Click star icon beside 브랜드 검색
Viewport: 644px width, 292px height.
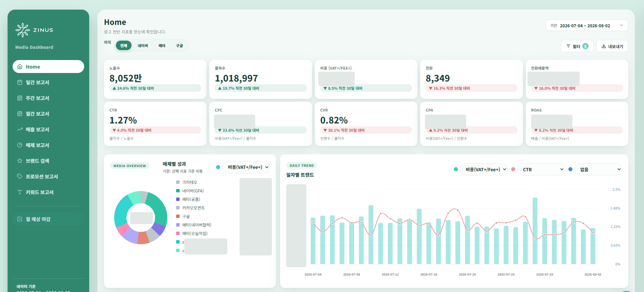tap(20, 161)
